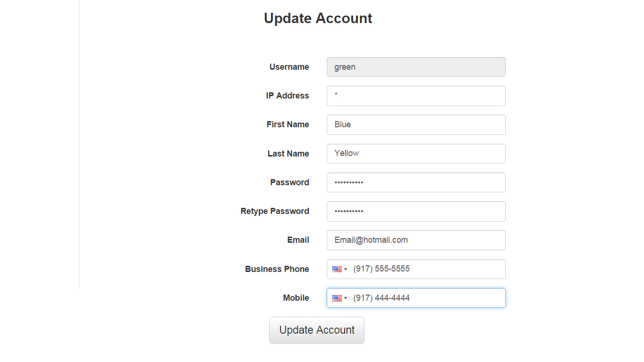644x362 pixels.
Task: Click the Email field with Email@hotmail.com
Action: [x=416, y=240]
